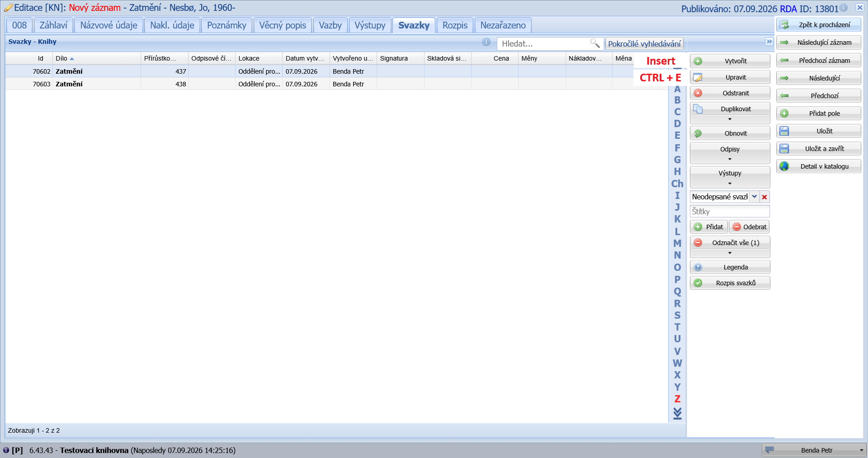Jump to the end of the alphabet index with the double-down arrow
Viewport: 868px width, 458px height.
[677, 413]
